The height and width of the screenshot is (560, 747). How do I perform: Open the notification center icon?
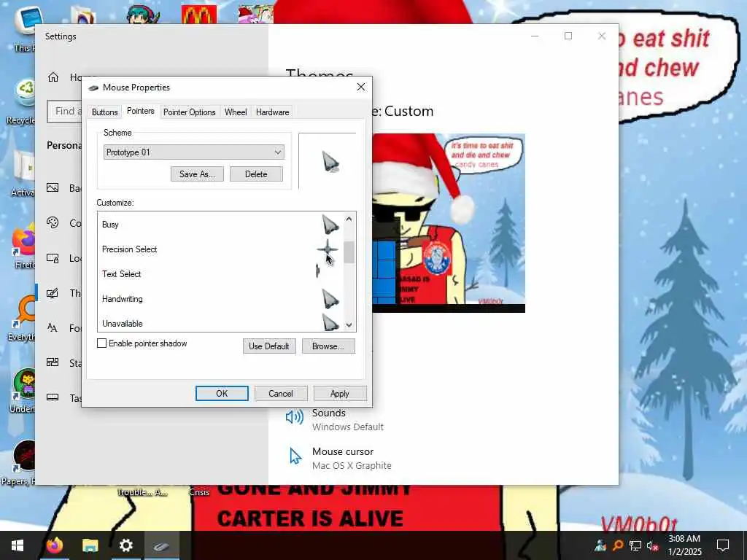tap(723, 545)
